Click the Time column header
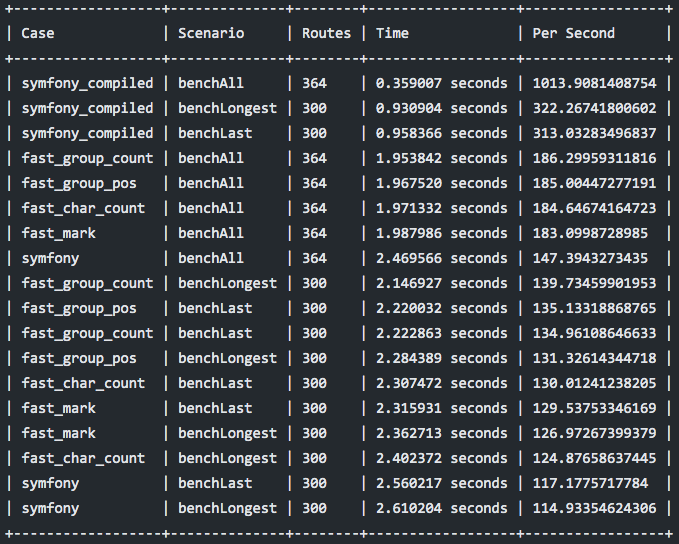The image size is (679, 544). [392, 33]
